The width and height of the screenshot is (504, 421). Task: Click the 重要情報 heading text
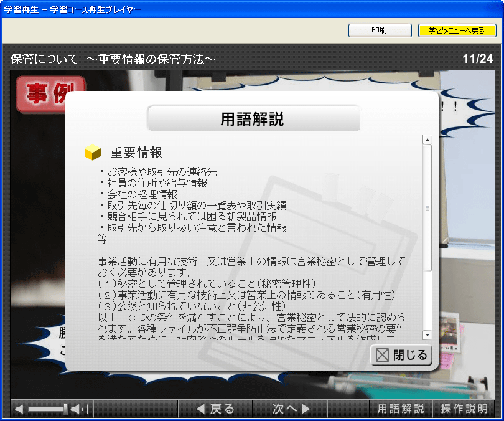point(136,153)
